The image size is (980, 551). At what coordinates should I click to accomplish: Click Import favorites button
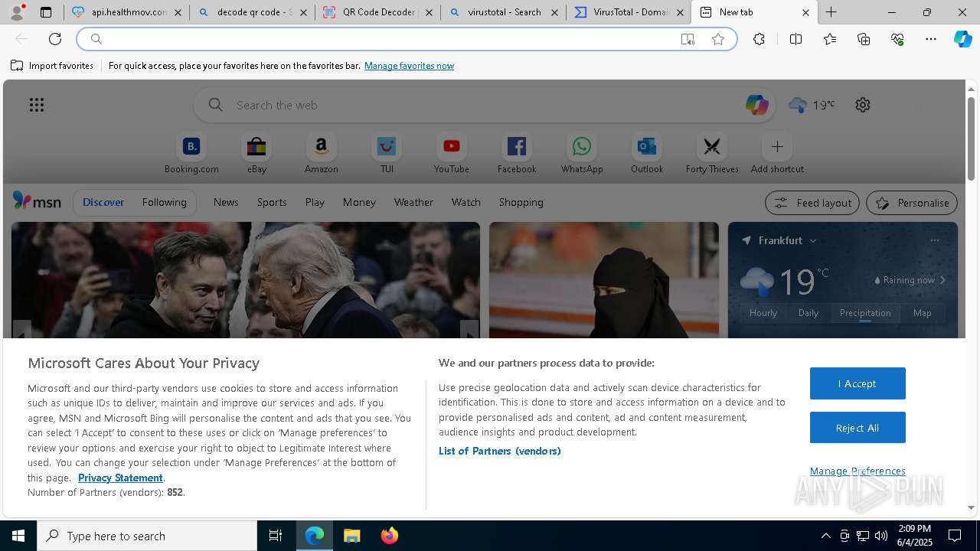(x=52, y=66)
